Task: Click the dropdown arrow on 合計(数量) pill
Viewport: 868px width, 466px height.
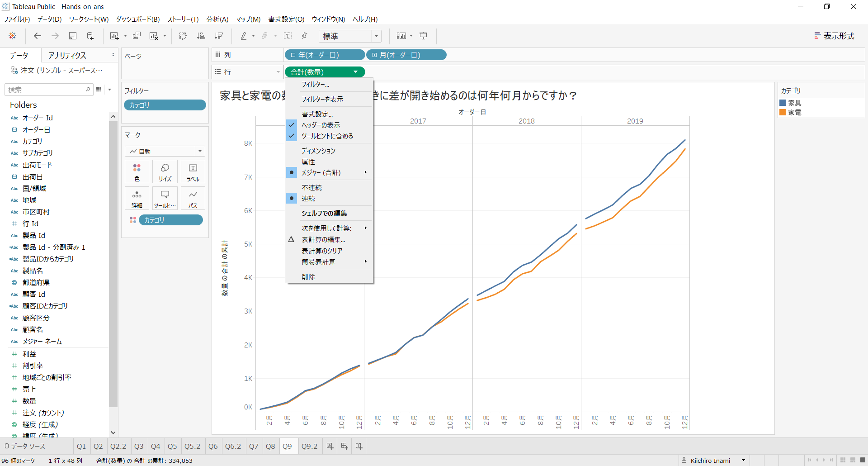Action: 356,72
